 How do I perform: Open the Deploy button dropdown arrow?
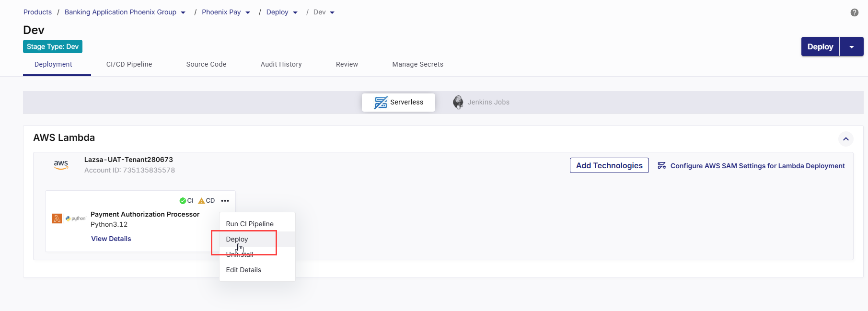point(851,47)
